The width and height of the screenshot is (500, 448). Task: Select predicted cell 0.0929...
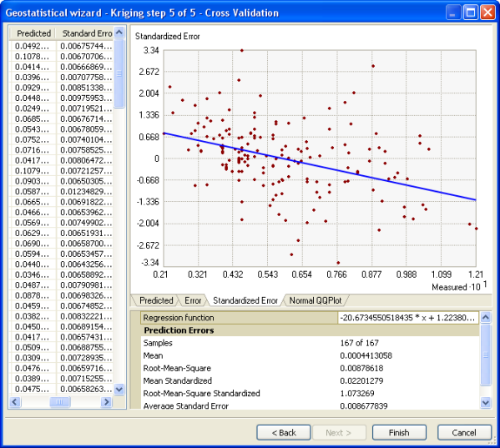[x=33, y=88]
